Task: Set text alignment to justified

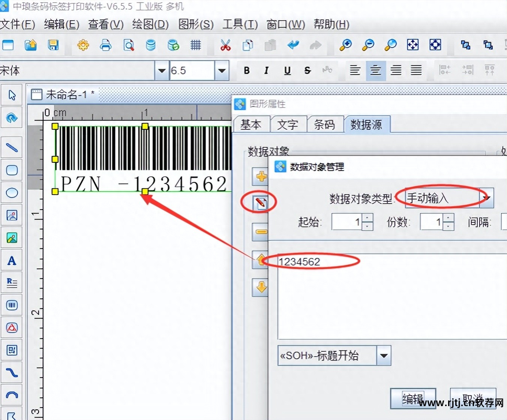Action: tap(416, 70)
